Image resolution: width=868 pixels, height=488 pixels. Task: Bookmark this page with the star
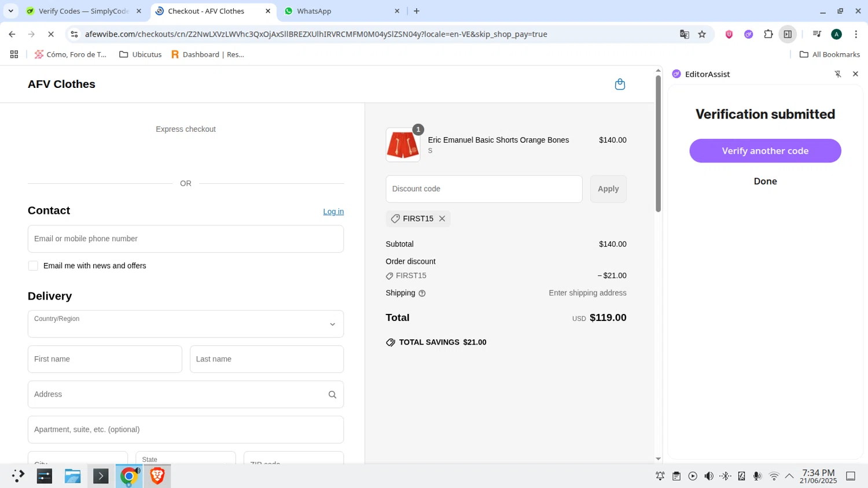[x=702, y=34]
